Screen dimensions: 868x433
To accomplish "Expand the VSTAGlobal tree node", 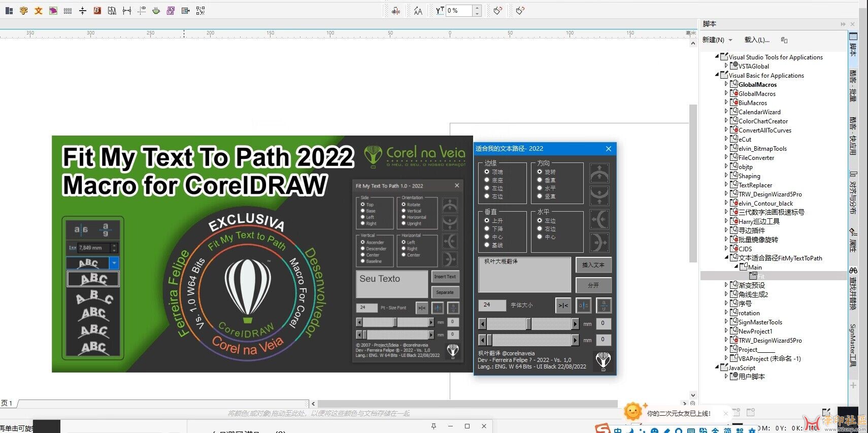I will [x=726, y=65].
